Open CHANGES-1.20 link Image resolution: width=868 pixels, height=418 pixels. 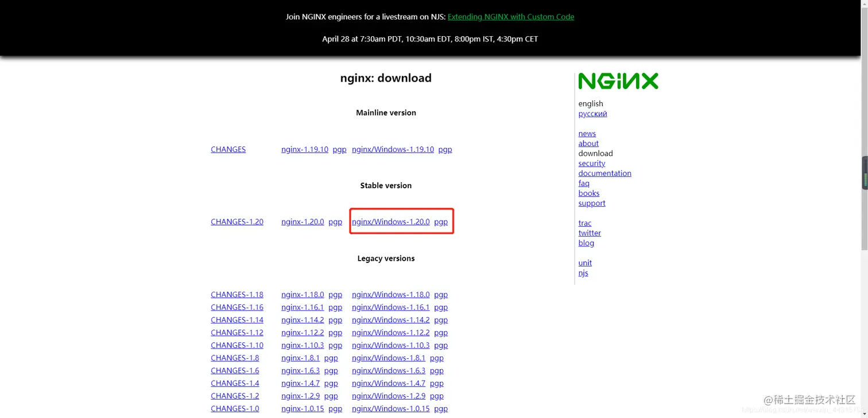click(x=237, y=222)
